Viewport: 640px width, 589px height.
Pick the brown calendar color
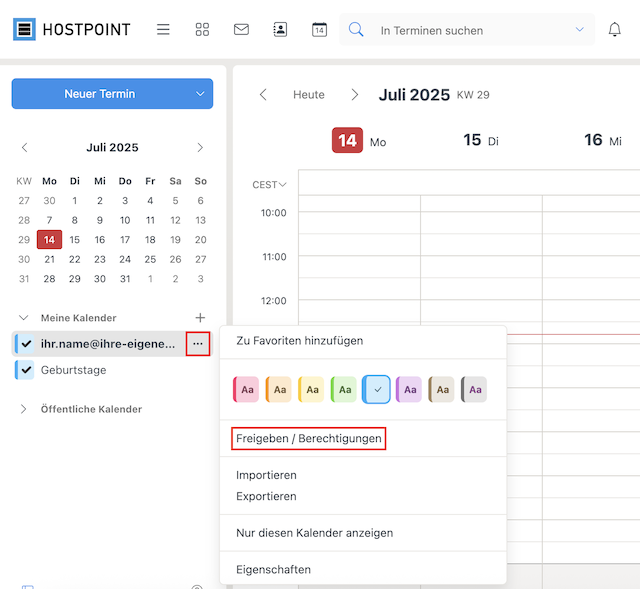pyautogui.click(x=442, y=389)
